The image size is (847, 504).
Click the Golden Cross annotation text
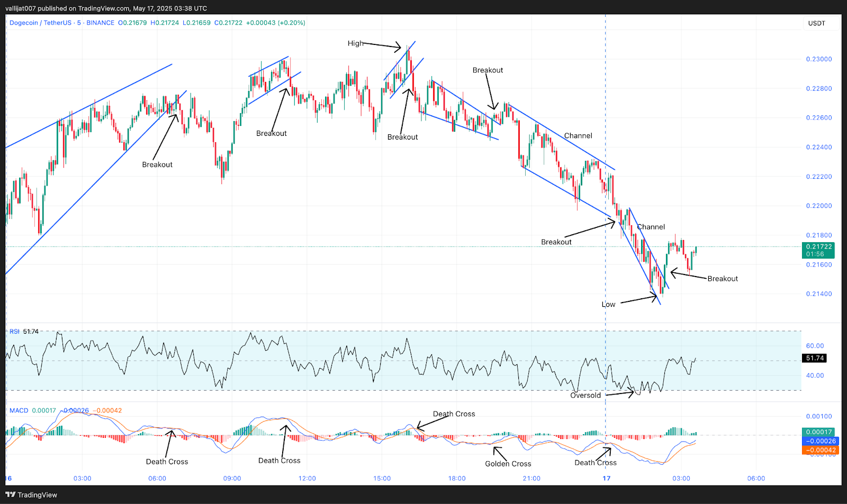click(508, 464)
